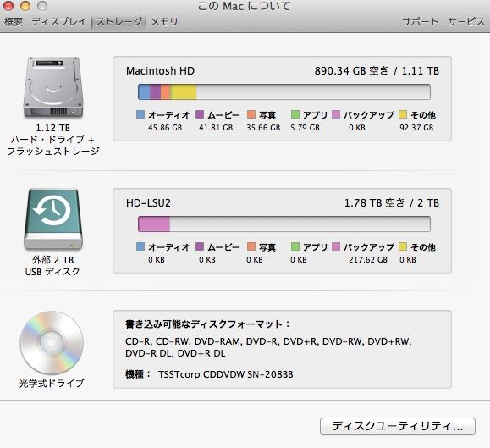Click the purple ムービー swatch under HD-LSU2

200,246
